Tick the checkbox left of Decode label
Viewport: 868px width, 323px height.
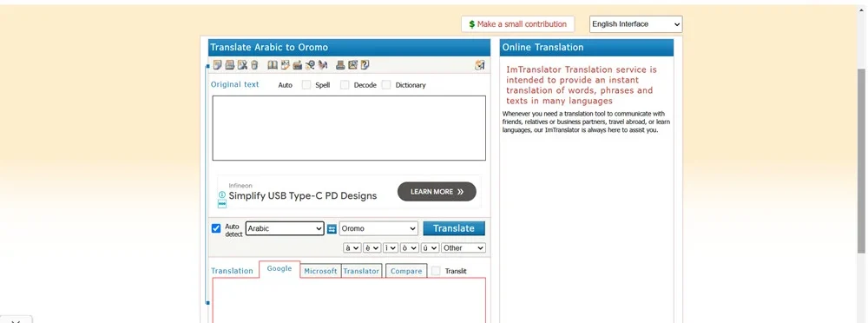pyautogui.click(x=345, y=85)
